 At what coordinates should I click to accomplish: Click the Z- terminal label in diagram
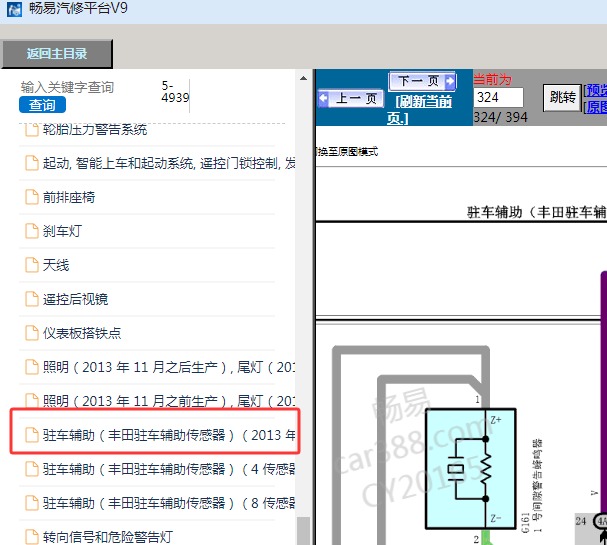point(496,518)
